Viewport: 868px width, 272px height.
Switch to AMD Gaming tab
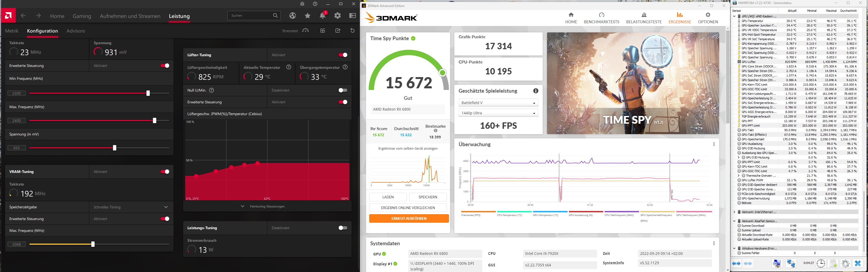point(82,16)
